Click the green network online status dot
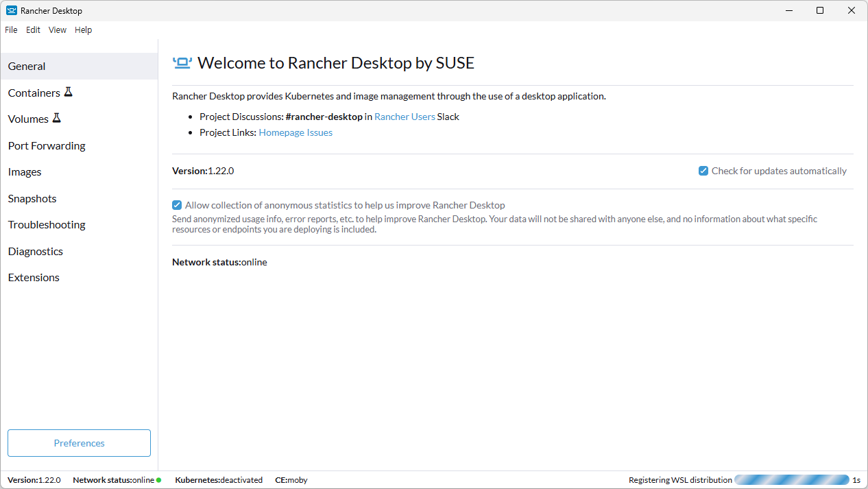The height and width of the screenshot is (489, 868). point(159,480)
